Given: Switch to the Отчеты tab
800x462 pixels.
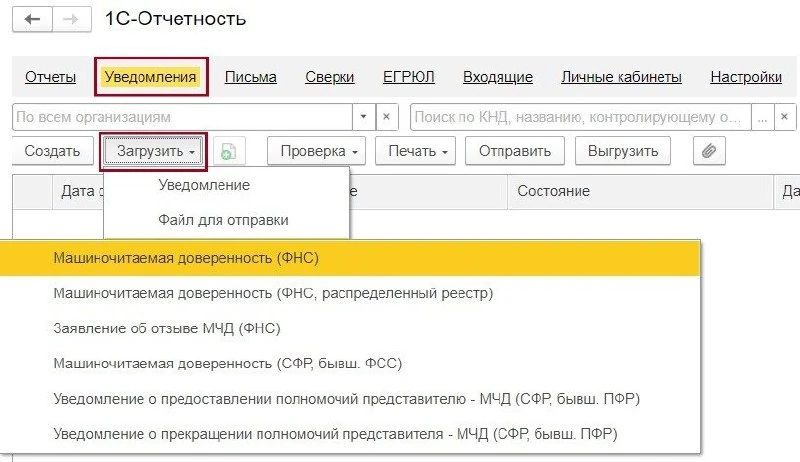Looking at the screenshot, I should point(51,77).
